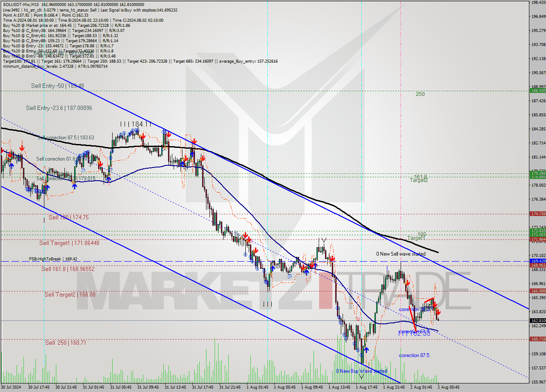Click the red 160.710 price tag
This screenshot has width=546, height=392.
coord(537,339)
